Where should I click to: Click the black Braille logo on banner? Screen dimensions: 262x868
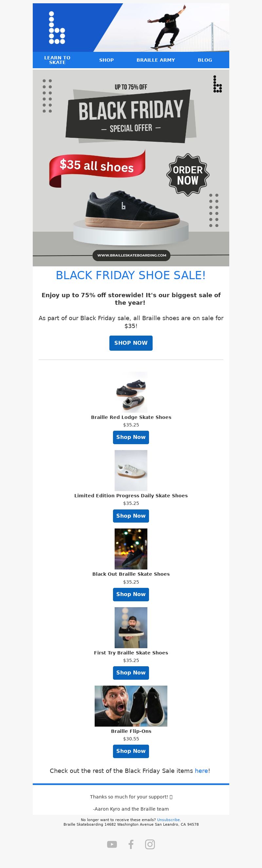[x=217, y=84]
